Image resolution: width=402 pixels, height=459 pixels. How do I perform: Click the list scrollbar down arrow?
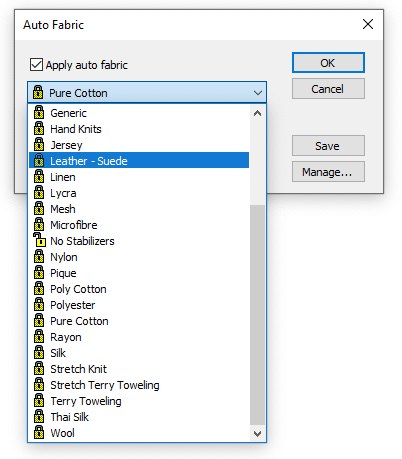tap(257, 433)
